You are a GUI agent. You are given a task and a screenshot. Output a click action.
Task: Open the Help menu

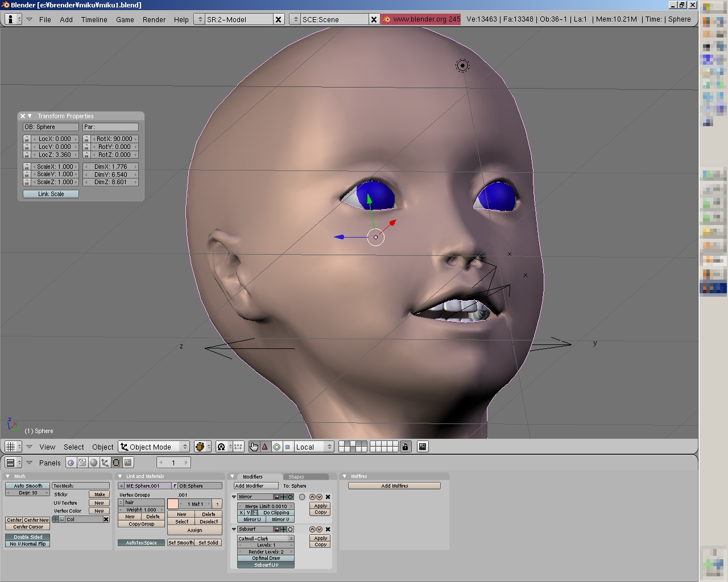pyautogui.click(x=181, y=19)
